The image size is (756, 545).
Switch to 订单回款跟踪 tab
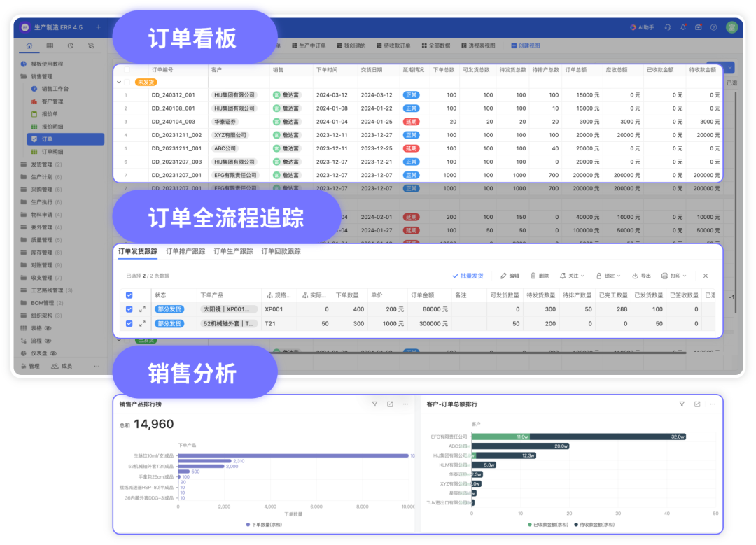281,251
